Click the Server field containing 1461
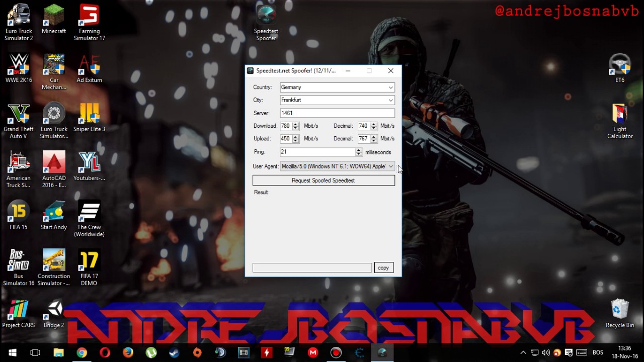The height and width of the screenshot is (362, 644). 337,113
